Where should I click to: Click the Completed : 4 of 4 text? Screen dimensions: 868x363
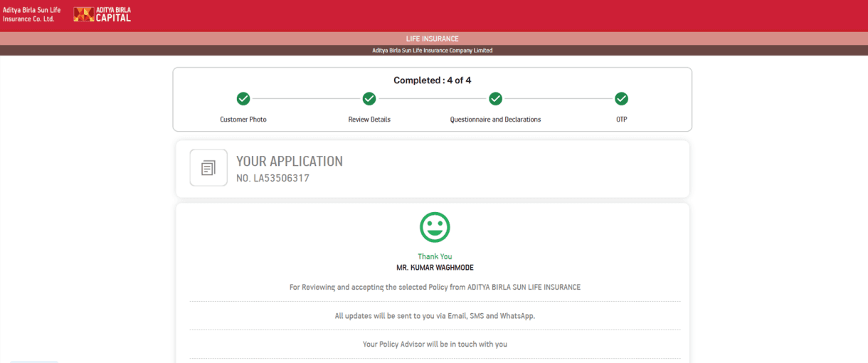pos(433,80)
